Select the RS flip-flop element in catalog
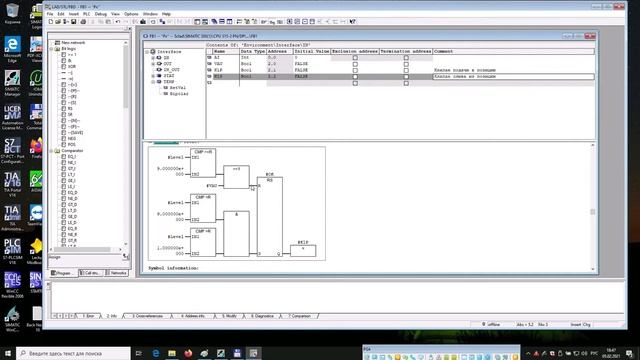Screen dimensions: 640x360 click(70, 109)
